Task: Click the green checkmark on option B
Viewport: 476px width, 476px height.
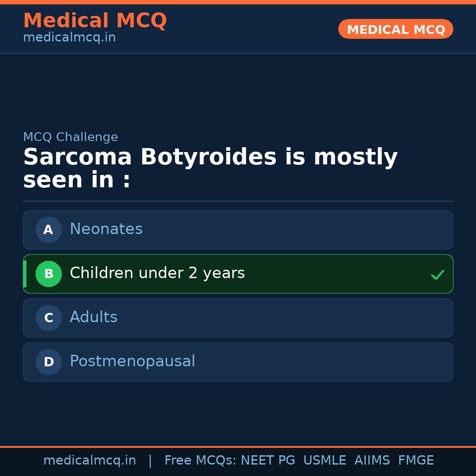Action: 437,275
